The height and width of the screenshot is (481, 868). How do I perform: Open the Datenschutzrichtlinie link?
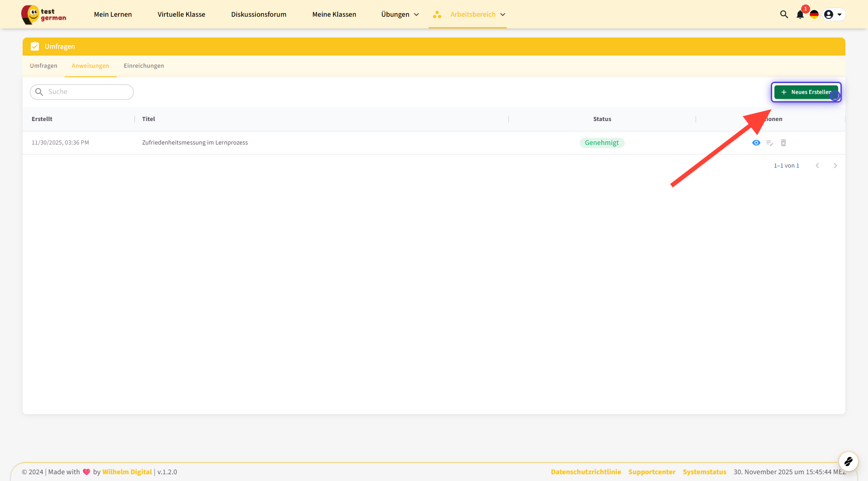pos(585,472)
